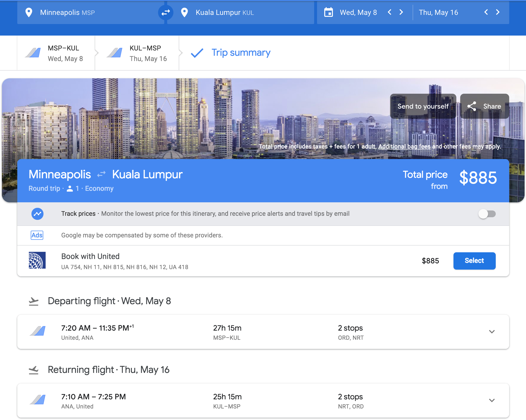Click the 27h 15m duration text
The width and height of the screenshot is (526, 420).
[227, 328]
